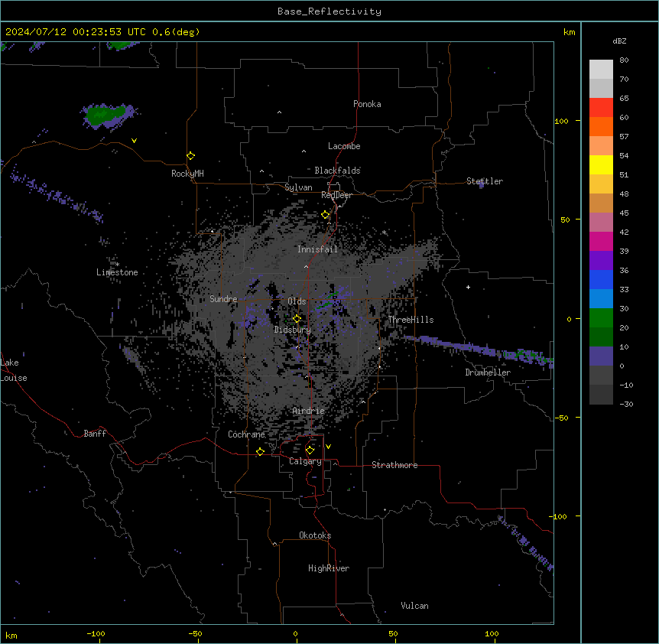The height and width of the screenshot is (644, 659).
Task: Click the light gray 80 dBZ legend swatch
Action: point(601,69)
